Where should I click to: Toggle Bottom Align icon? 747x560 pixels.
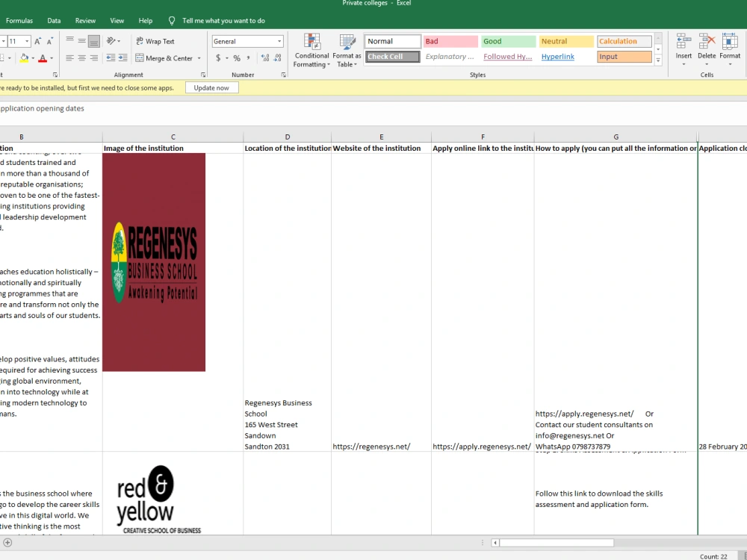point(94,41)
